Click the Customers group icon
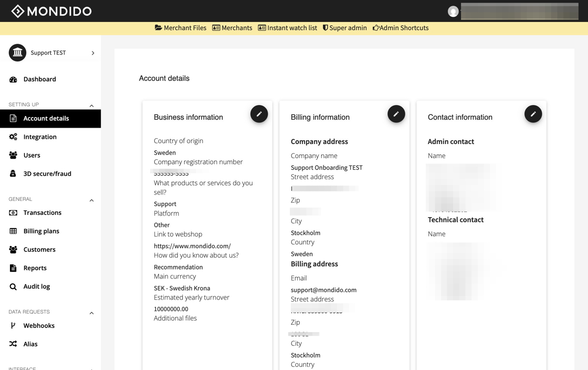 (13, 249)
